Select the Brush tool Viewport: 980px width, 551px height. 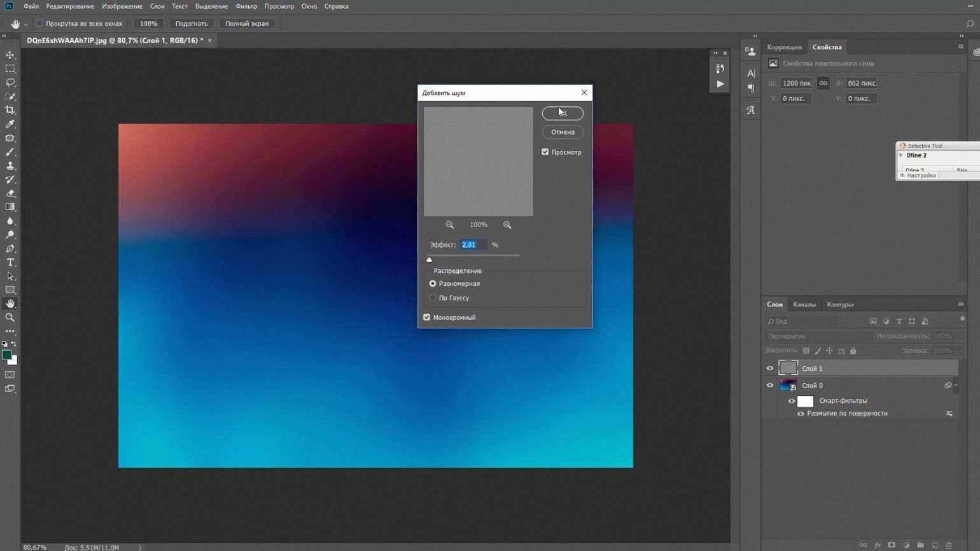10,152
